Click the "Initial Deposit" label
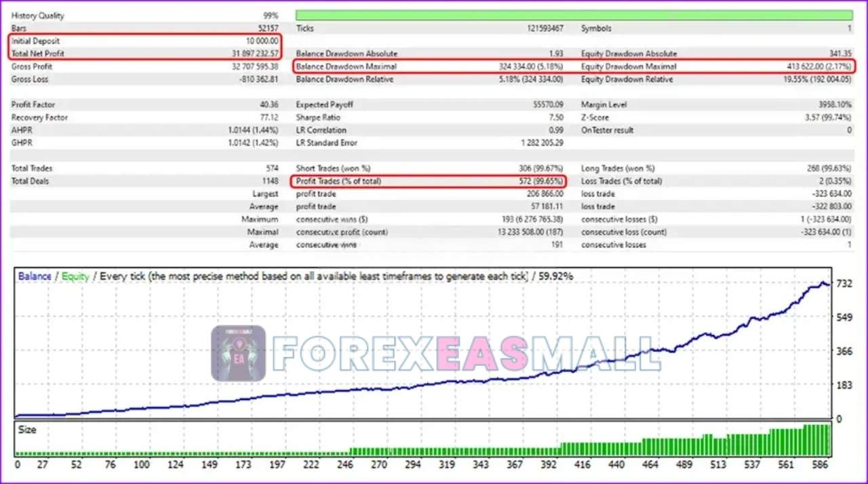Image resolution: width=868 pixels, height=484 pixels. 36,41
